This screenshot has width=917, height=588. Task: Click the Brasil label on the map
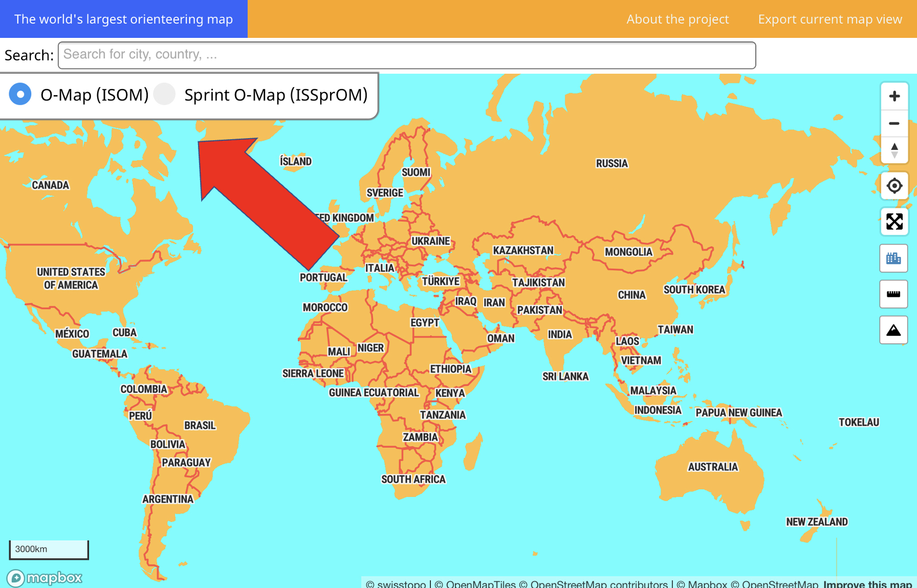[x=200, y=425]
